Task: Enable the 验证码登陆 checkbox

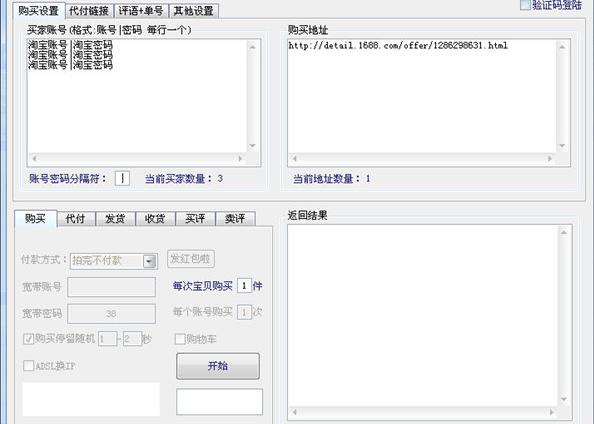Action: click(525, 5)
